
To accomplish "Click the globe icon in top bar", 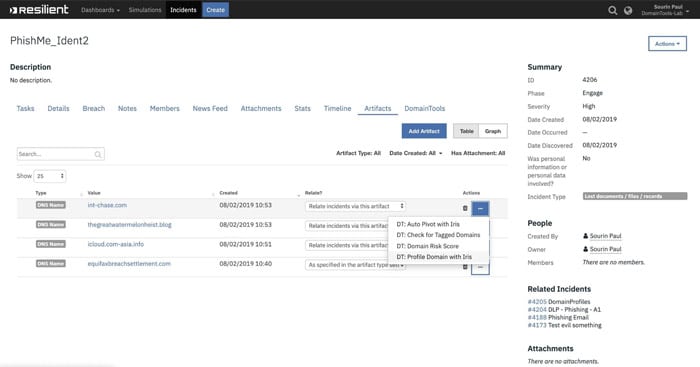I will click(x=628, y=10).
